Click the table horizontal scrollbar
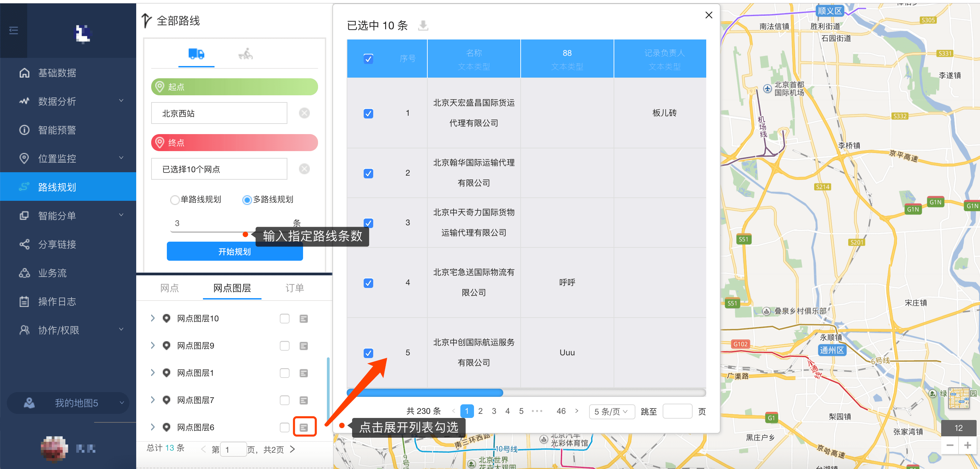The width and height of the screenshot is (980, 469). click(425, 392)
